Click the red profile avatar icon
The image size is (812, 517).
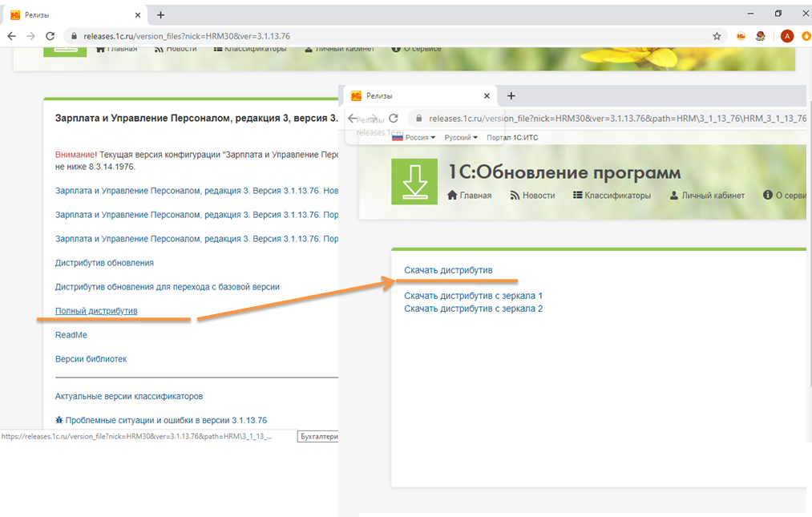[x=787, y=36]
